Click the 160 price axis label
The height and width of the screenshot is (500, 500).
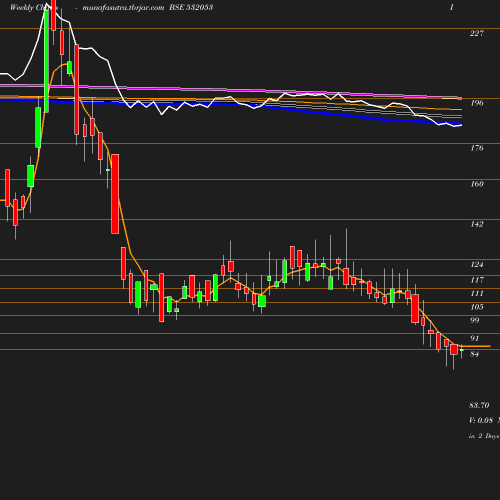click(477, 184)
